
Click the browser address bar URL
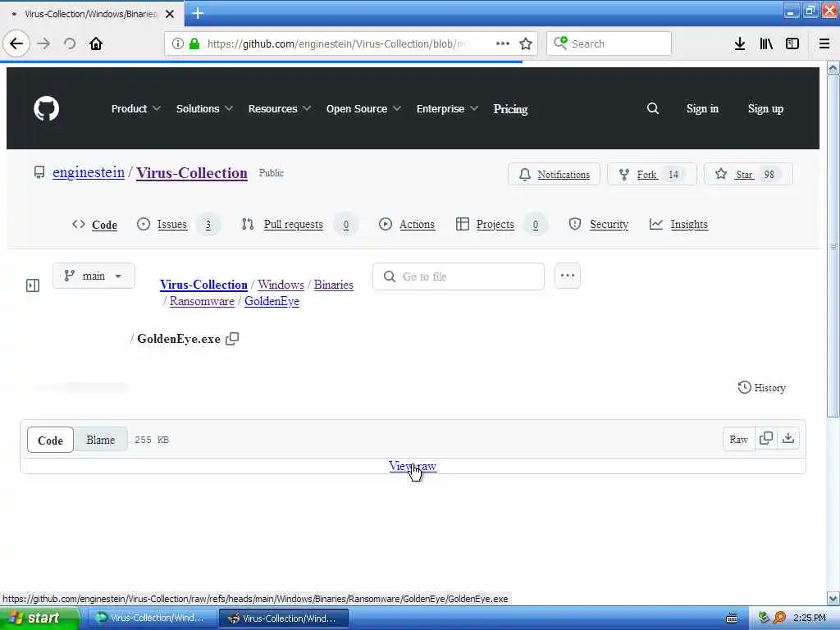click(336, 43)
